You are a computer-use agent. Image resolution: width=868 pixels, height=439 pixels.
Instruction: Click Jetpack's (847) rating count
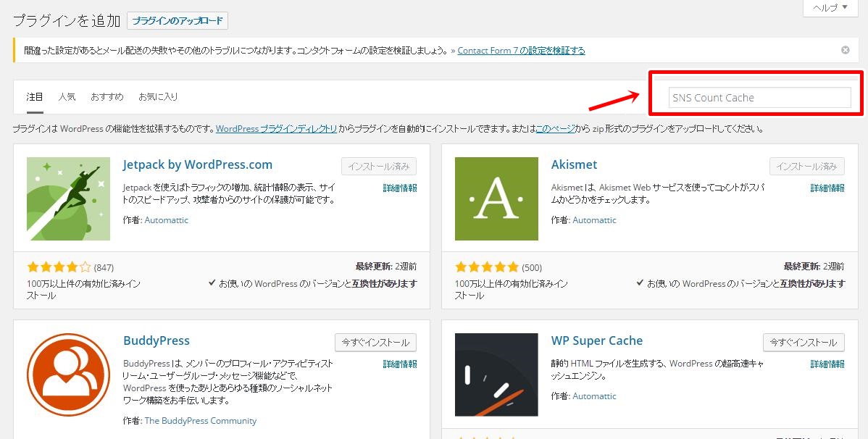coord(104,268)
